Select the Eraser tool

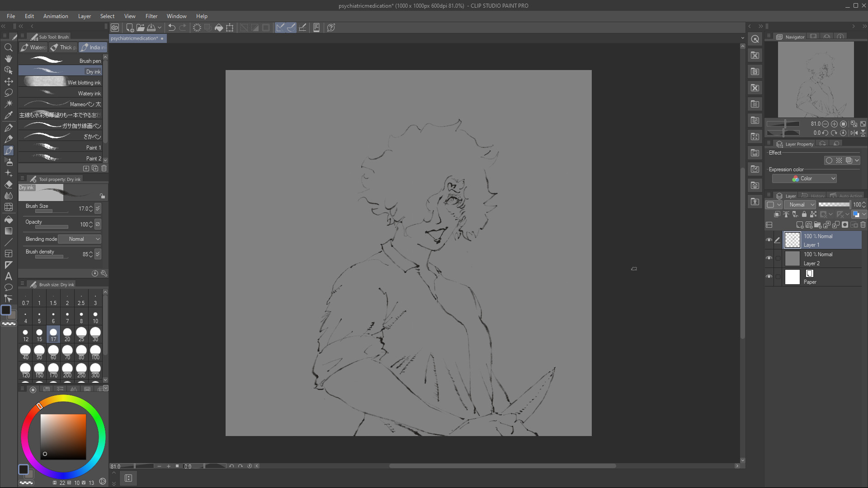pos(9,184)
